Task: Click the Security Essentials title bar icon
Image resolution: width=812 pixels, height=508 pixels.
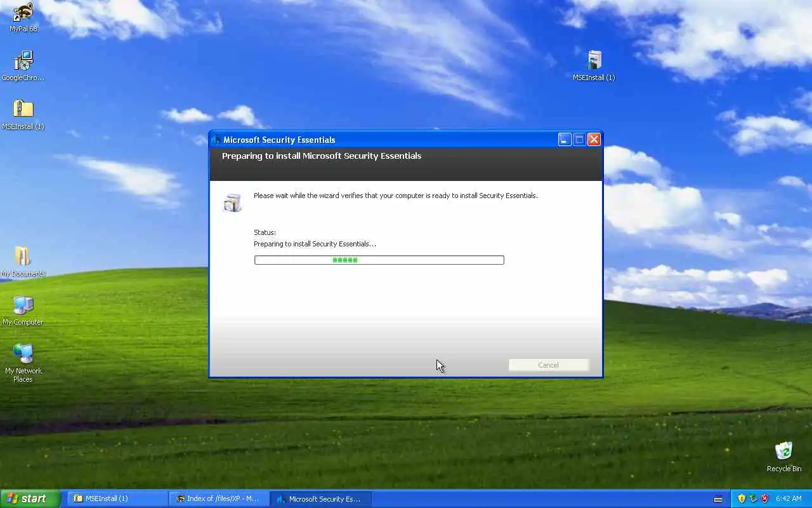Action: click(216, 140)
